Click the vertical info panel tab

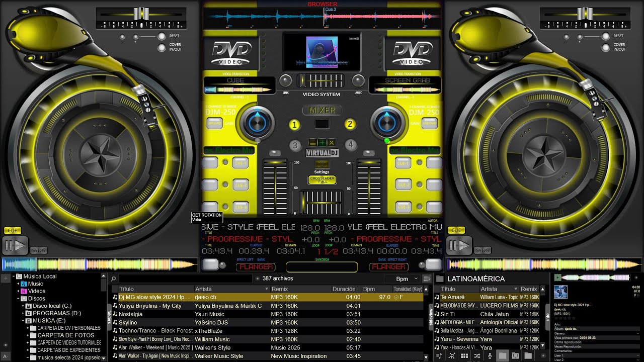click(548, 316)
